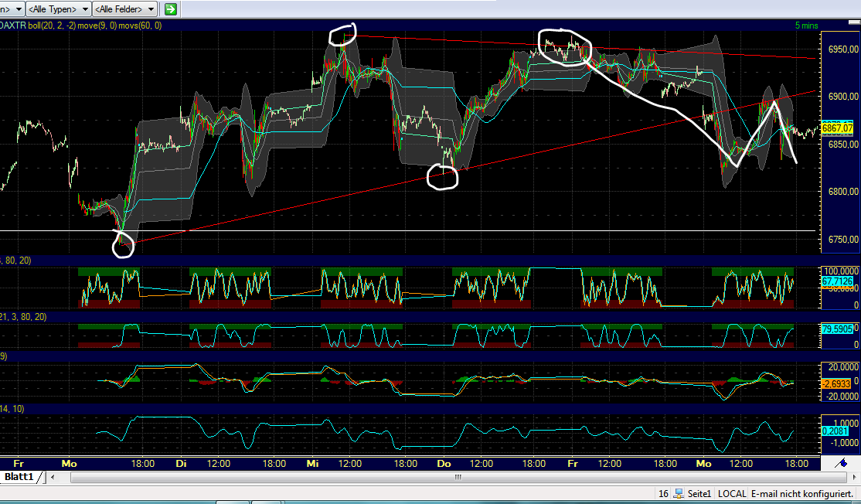
Task: Click the '5 mins' timeframe label
Action: point(806,26)
